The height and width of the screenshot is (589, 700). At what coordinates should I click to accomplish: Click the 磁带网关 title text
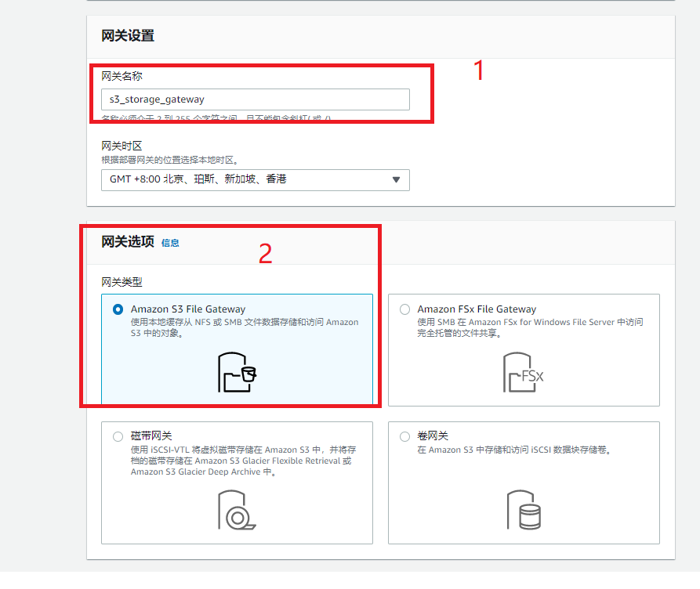coord(151,436)
